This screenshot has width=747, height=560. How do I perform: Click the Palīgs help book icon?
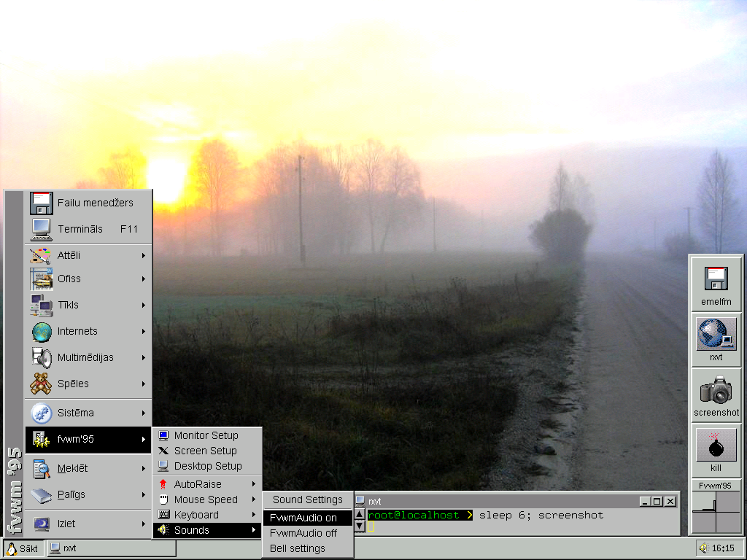(x=42, y=495)
